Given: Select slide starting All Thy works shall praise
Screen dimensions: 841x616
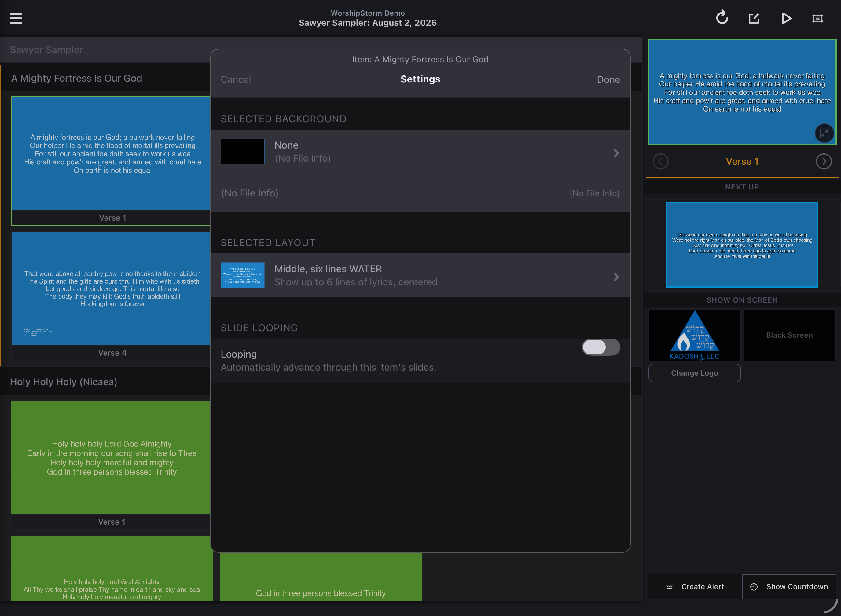Looking at the screenshot, I should point(112,569).
